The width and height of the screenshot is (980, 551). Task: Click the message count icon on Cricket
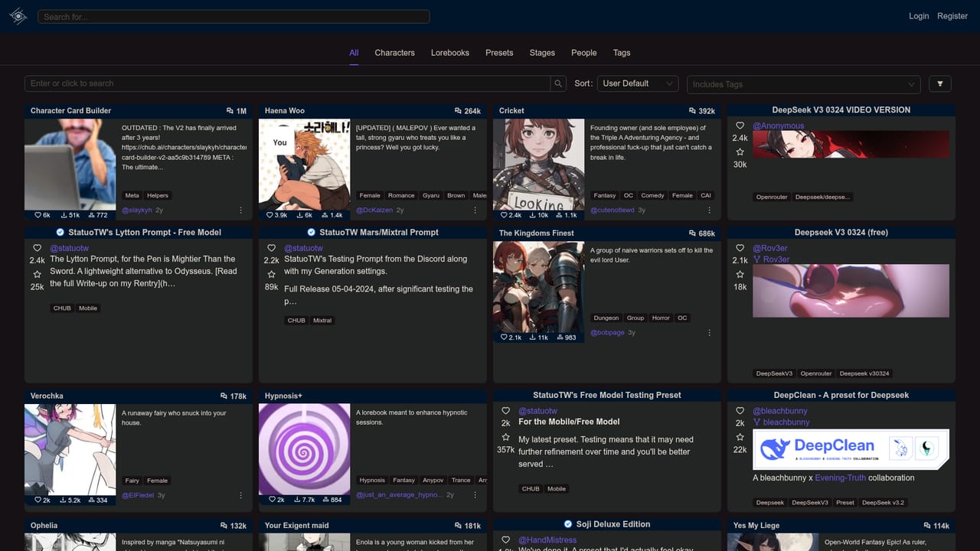[x=692, y=111]
